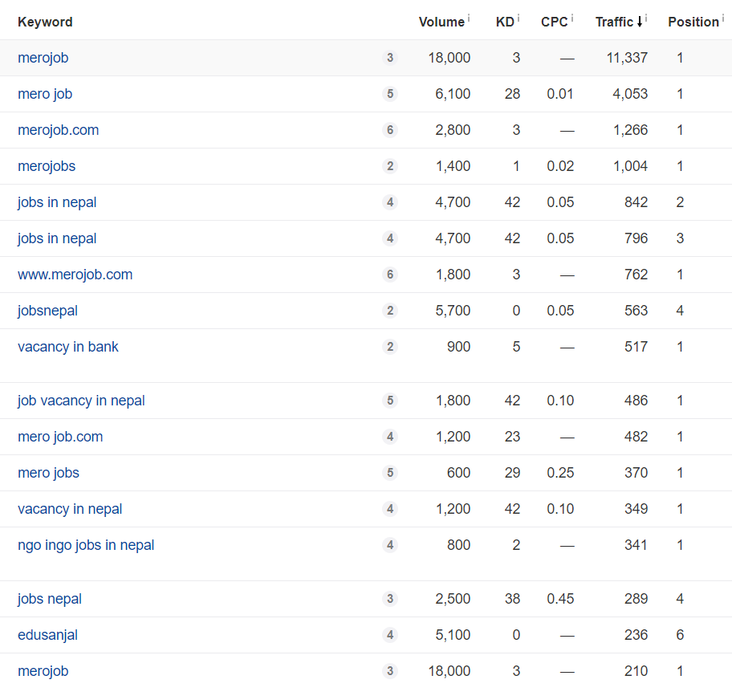Click the info icon next to KD
Screen dimensions: 732x700
tap(518, 18)
